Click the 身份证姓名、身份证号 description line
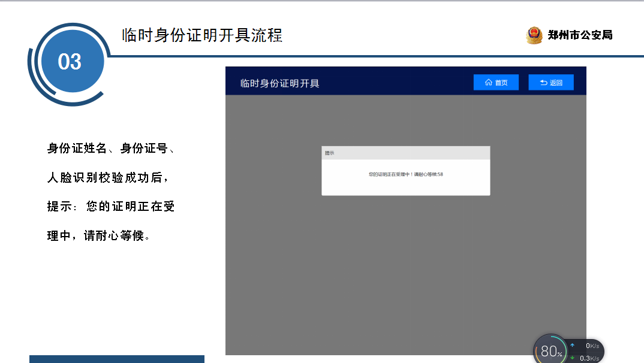 (x=111, y=149)
